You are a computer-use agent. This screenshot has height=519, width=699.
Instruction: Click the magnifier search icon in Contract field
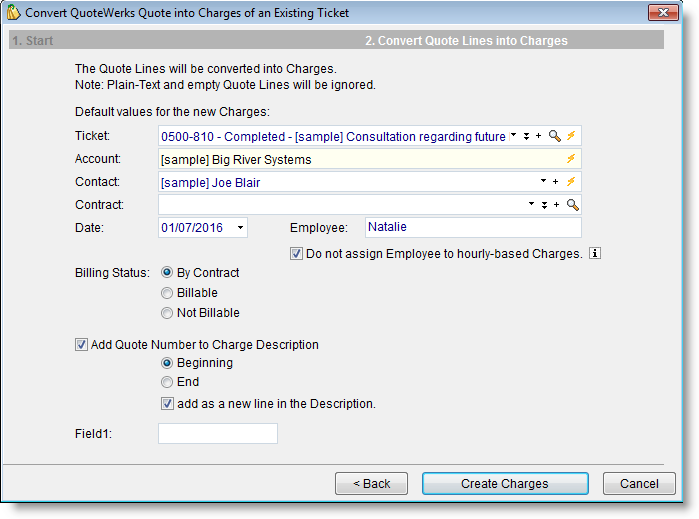572,205
